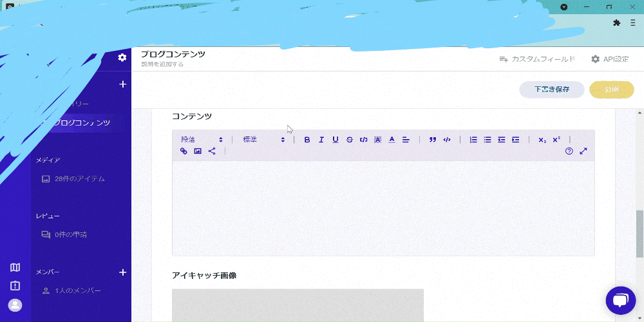Open 28件のアイテム in media

point(74,179)
